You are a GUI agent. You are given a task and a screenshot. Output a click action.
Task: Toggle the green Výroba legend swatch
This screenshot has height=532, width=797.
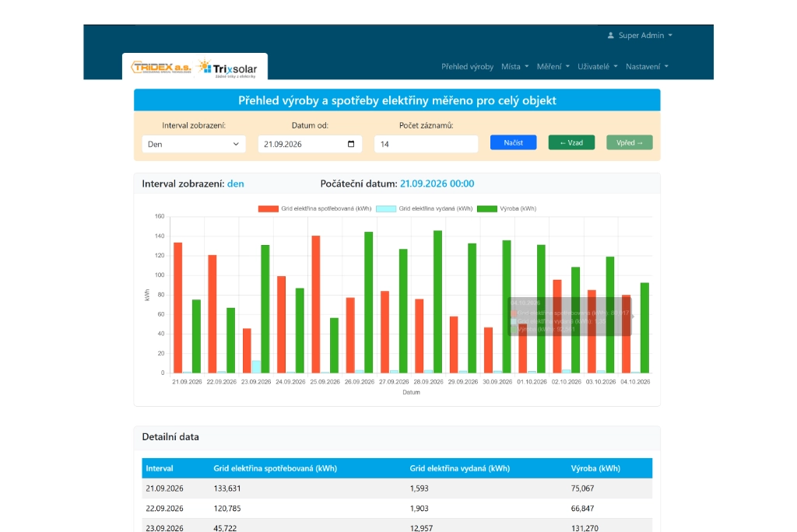click(487, 209)
